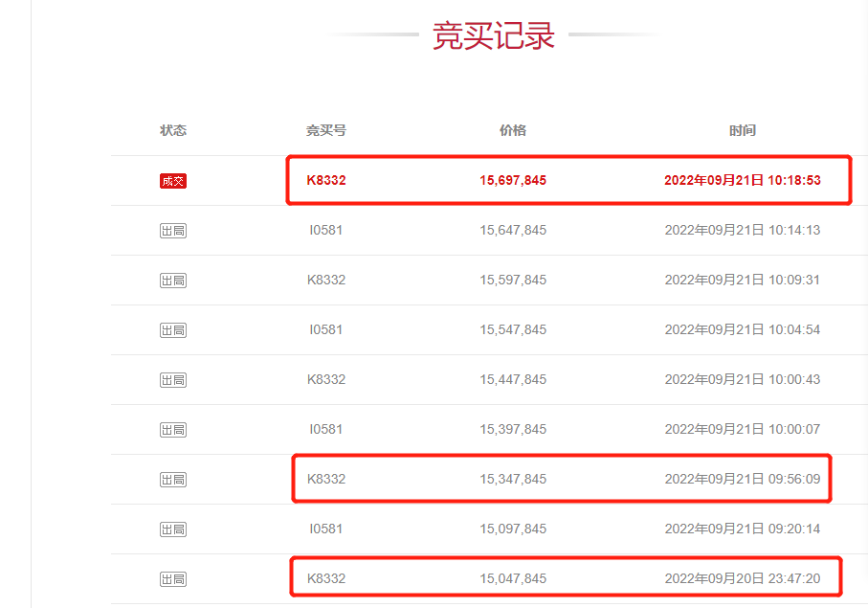
Task: Click the 出局 badge in the 15,647,845 row
Action: 173,231
